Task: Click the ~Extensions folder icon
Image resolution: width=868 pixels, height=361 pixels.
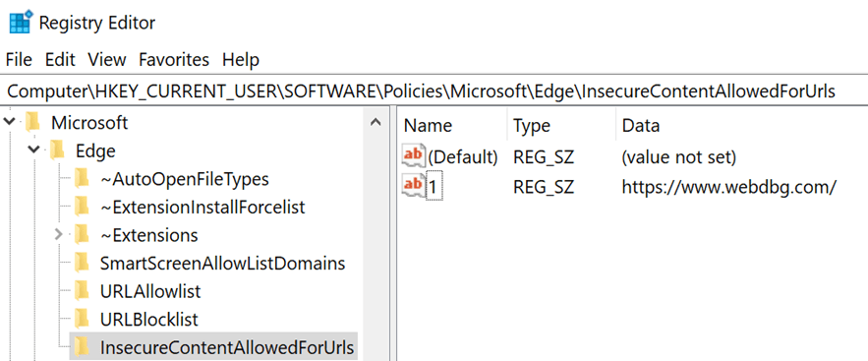Action: 82,235
